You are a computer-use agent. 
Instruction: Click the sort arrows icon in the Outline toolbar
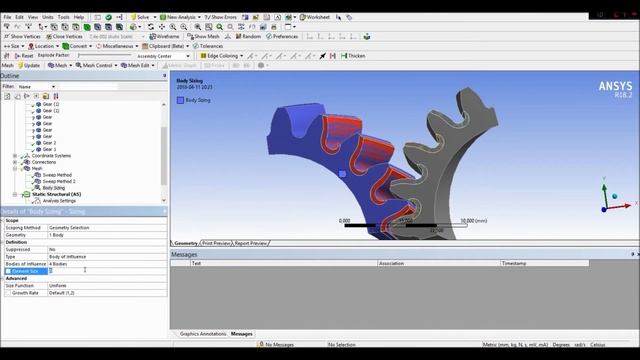pos(56,96)
